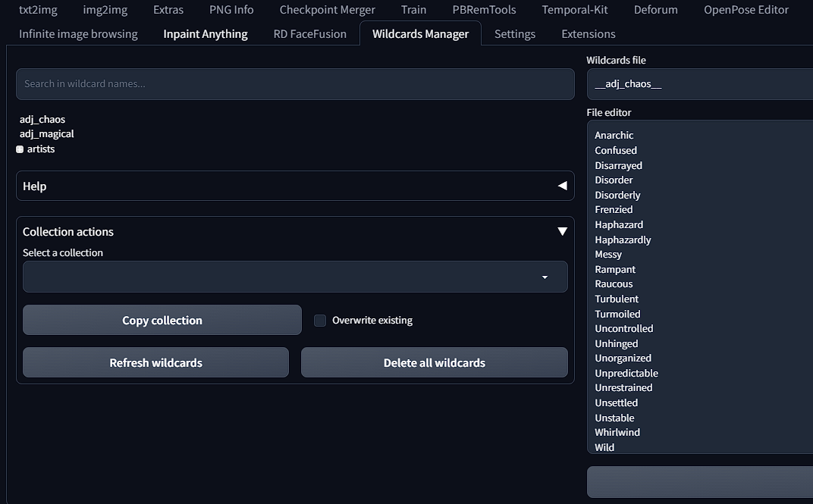Click the Copy collection button
813x504 pixels.
coord(162,320)
